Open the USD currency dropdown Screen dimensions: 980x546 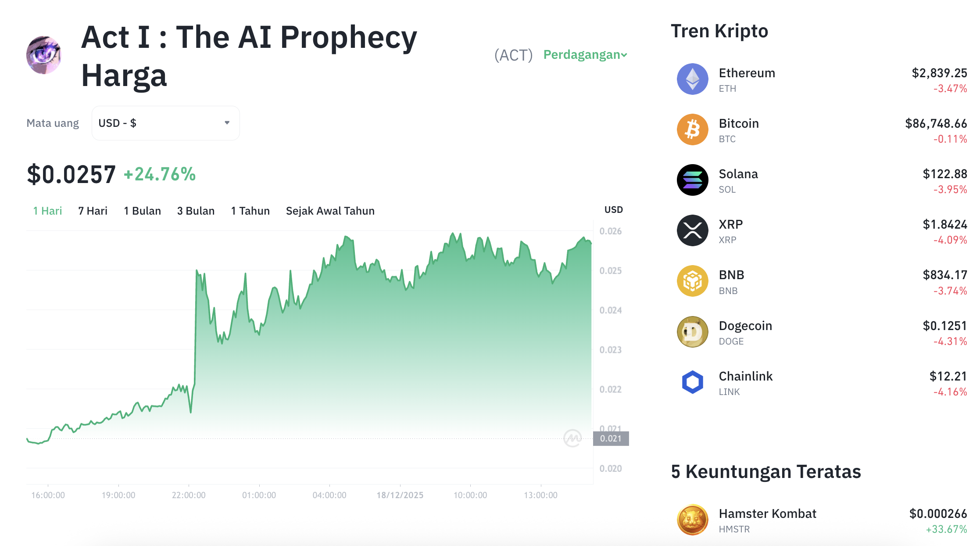165,123
